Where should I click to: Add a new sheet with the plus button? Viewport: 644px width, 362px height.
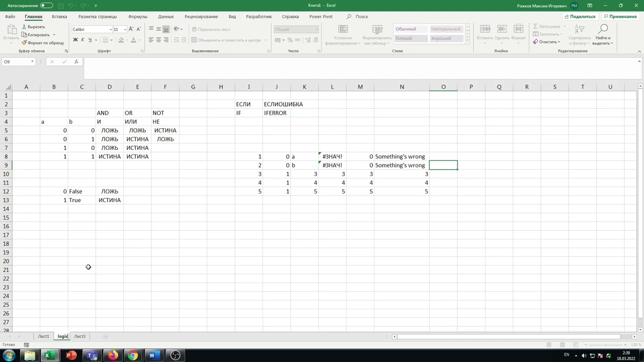pyautogui.click(x=105, y=336)
